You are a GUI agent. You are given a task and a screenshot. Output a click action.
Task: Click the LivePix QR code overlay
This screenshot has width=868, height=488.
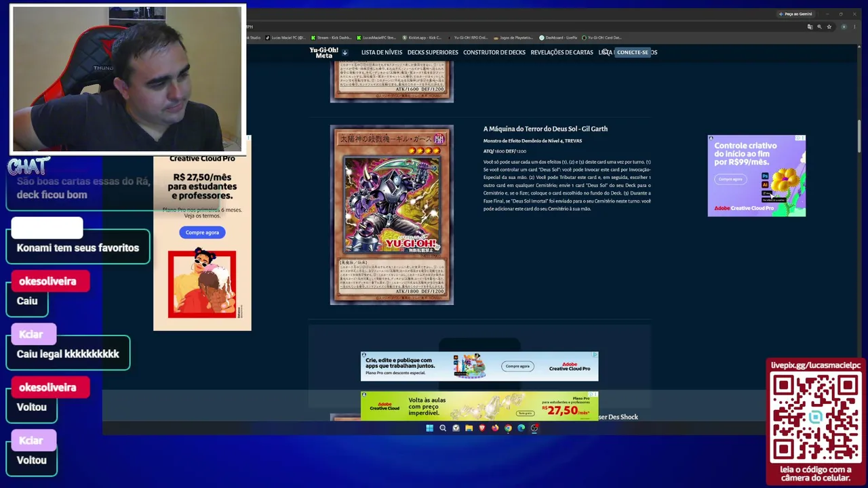[816, 418]
